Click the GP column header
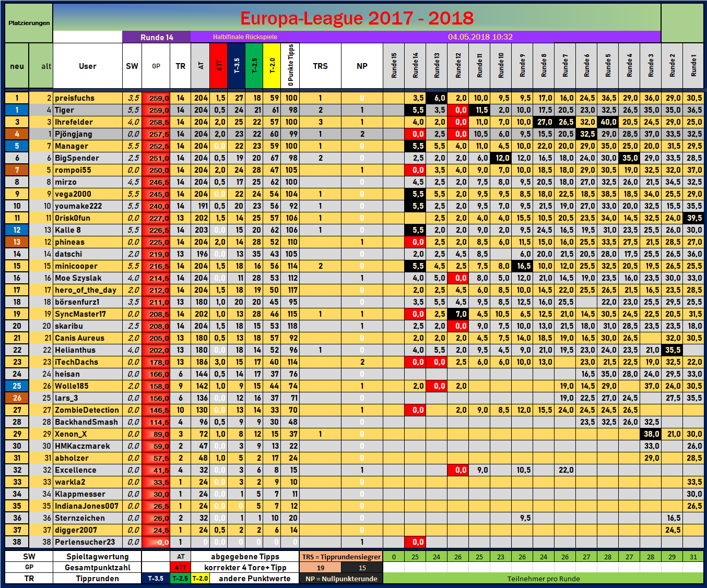The image size is (707, 588). [x=156, y=66]
